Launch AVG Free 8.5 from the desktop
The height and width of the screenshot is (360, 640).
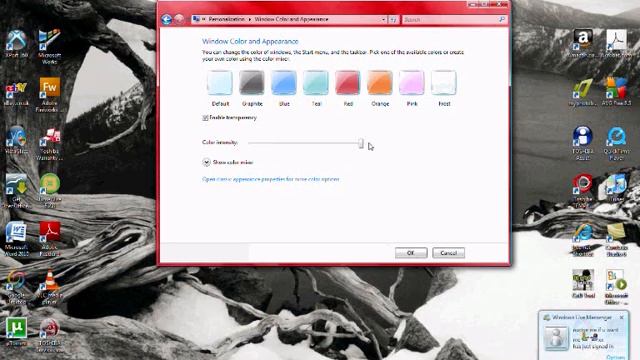(x=616, y=92)
